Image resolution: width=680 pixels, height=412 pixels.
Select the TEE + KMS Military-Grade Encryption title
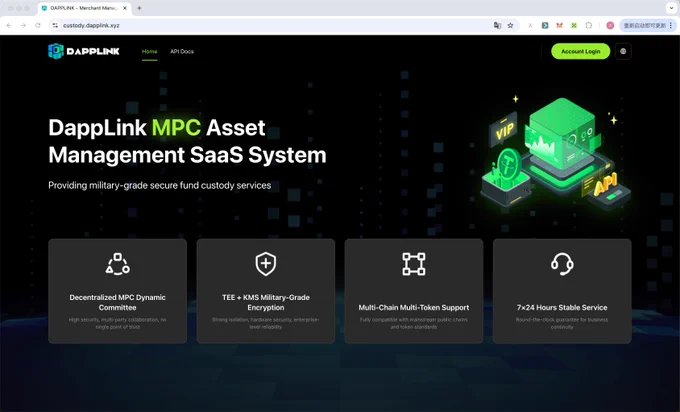266,302
